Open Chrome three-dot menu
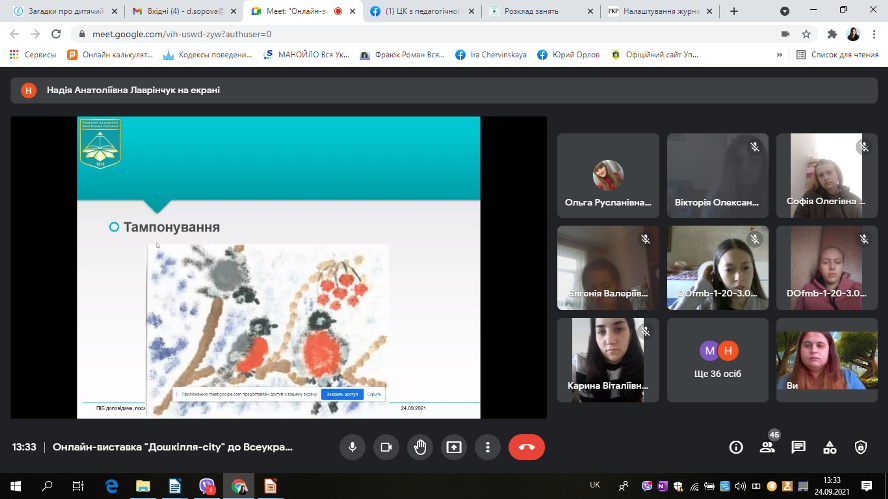Viewport: 888px width, 499px height. (874, 34)
